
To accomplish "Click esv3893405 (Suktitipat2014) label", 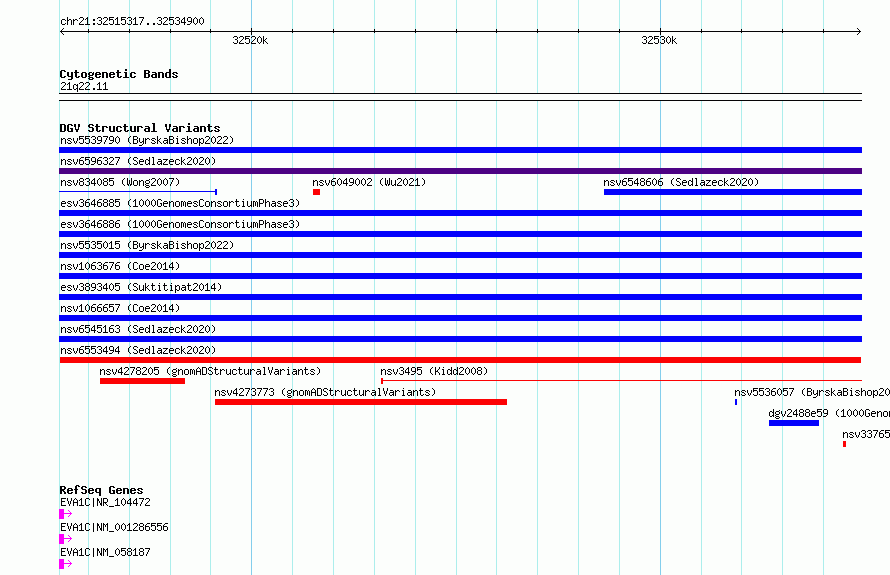I will pos(141,287).
